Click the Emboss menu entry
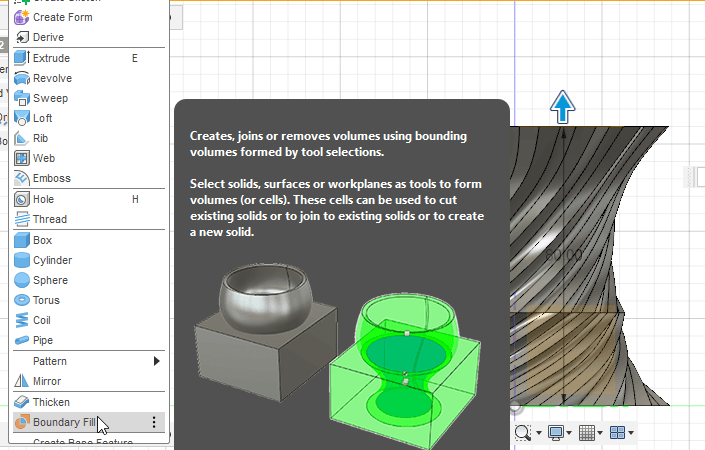Image resolution: width=705 pixels, height=450 pixels. pos(52,178)
